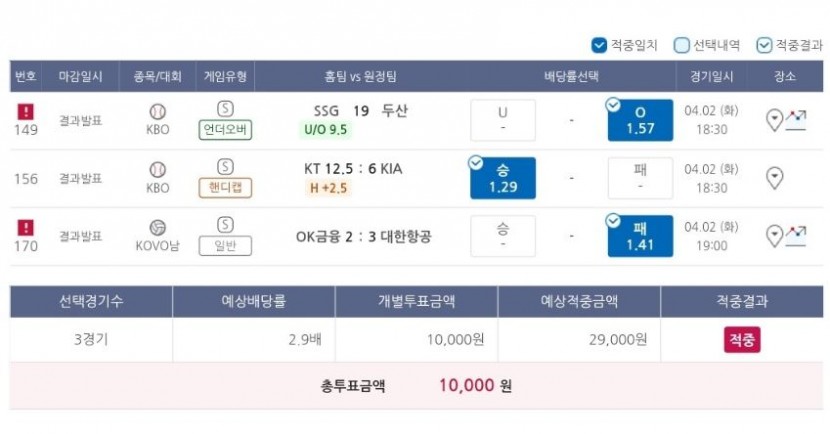Select the 승 1.29 odds for KT

pyautogui.click(x=503, y=178)
